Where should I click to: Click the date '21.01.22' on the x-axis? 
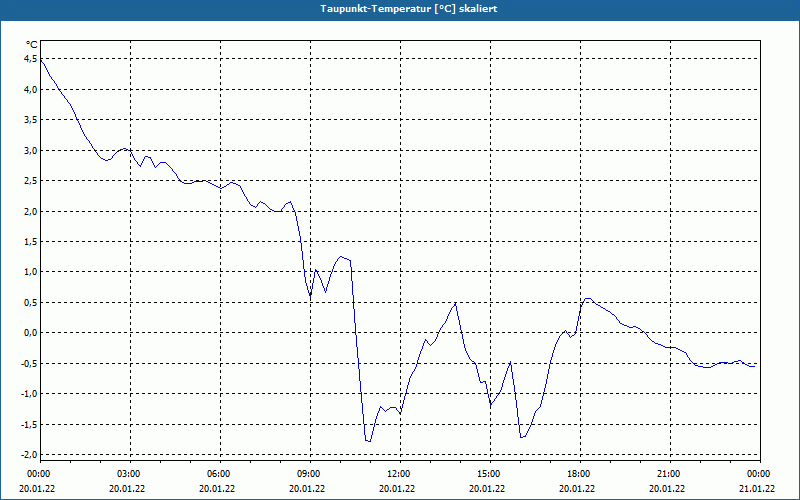[x=757, y=488]
